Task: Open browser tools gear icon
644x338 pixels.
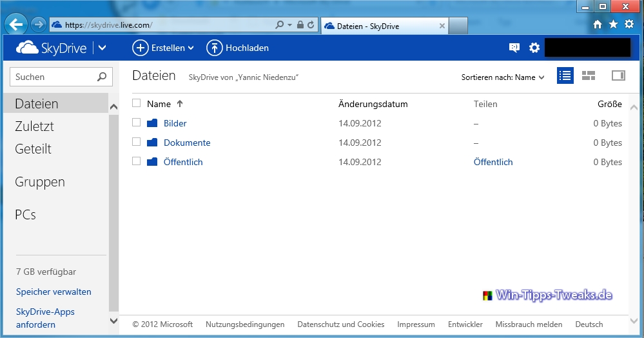Action: pyautogui.click(x=629, y=25)
